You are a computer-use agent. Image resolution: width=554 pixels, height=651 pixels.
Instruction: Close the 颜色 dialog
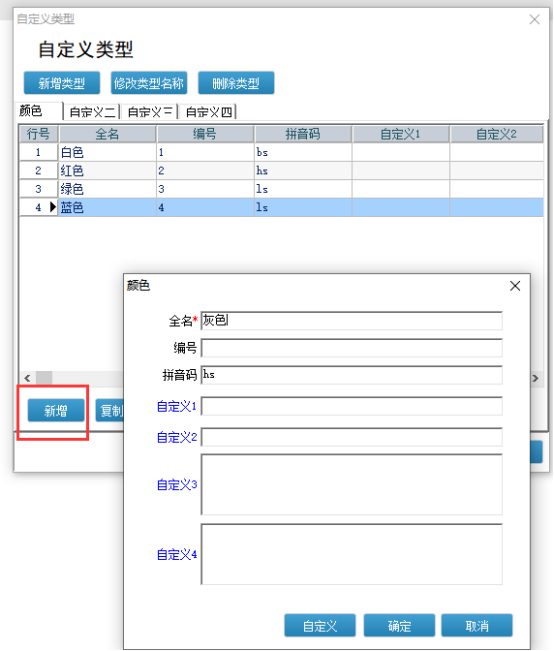(515, 286)
